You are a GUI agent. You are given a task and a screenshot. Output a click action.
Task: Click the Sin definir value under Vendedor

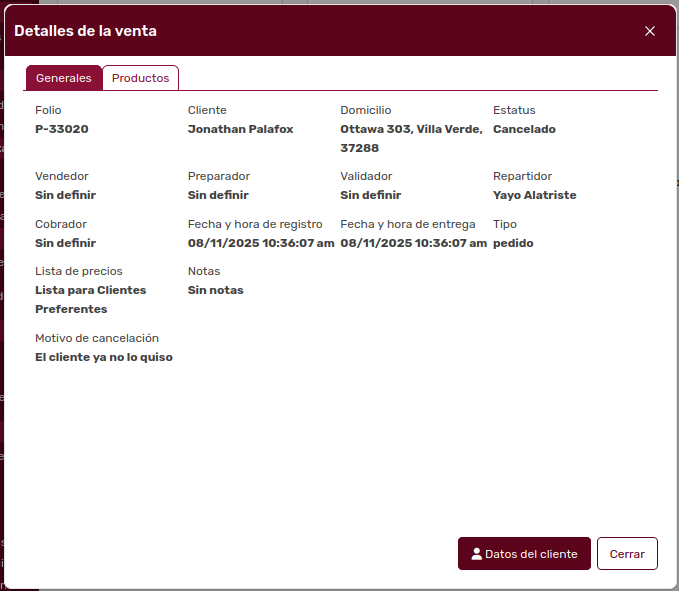click(x=65, y=195)
